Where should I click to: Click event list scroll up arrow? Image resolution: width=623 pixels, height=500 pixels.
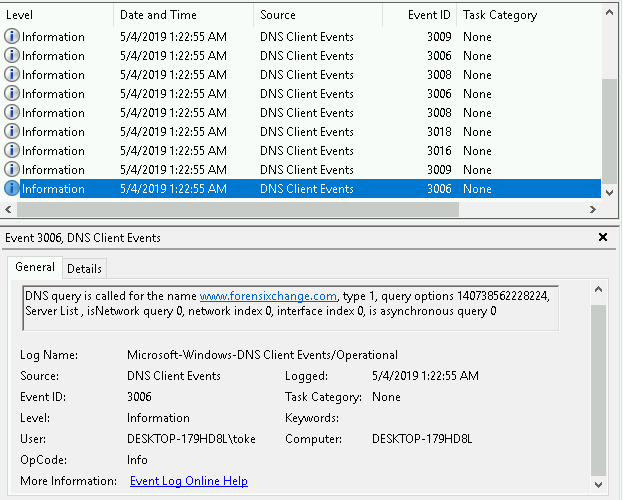tap(609, 13)
